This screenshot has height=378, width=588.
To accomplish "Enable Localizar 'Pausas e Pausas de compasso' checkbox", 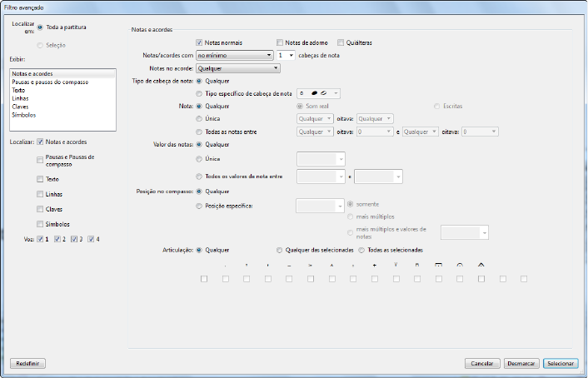I will pyautogui.click(x=40, y=160).
